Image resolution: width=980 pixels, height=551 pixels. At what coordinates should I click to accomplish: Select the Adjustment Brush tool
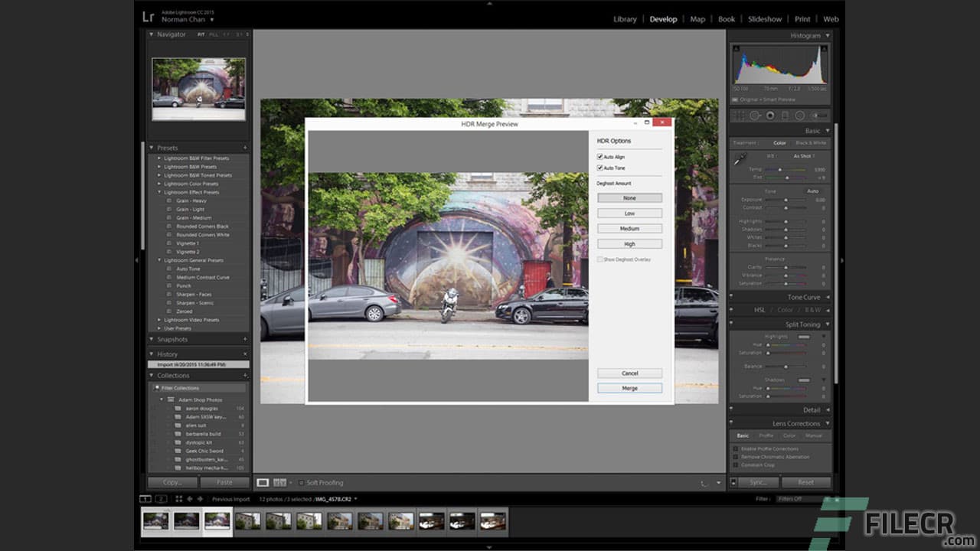tap(815, 115)
